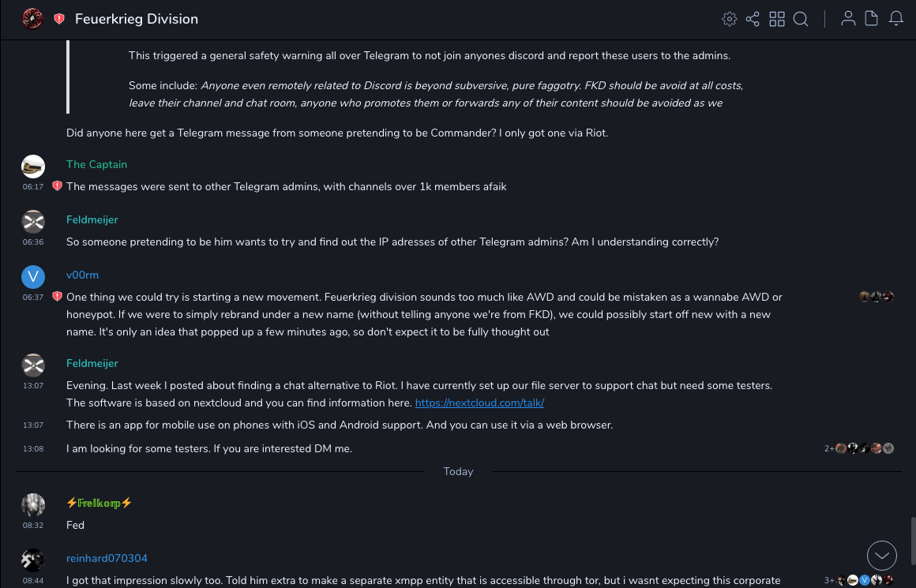Expand the 3+ read receipts
916x588 pixels.
[829, 580]
